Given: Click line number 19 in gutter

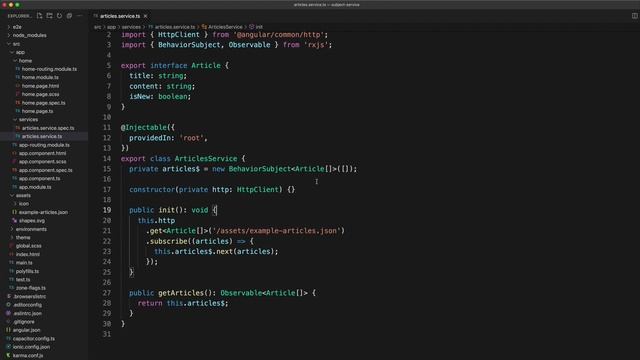Looking at the screenshot, I should pos(107,210).
